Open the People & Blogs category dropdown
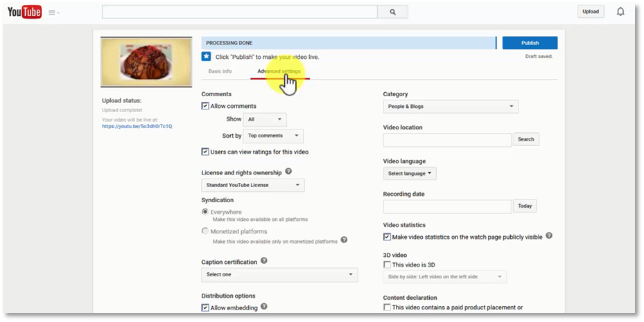 tap(451, 106)
